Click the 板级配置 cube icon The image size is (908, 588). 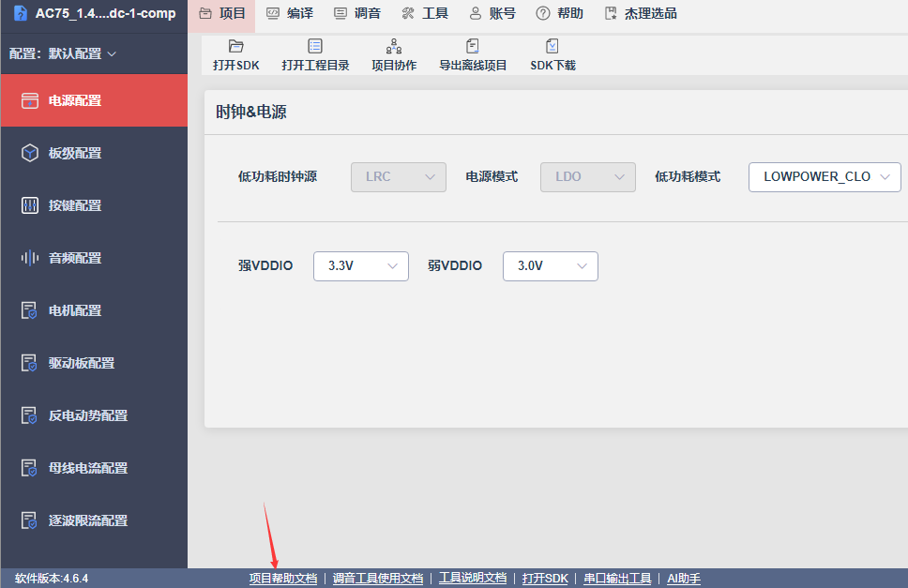click(30, 153)
